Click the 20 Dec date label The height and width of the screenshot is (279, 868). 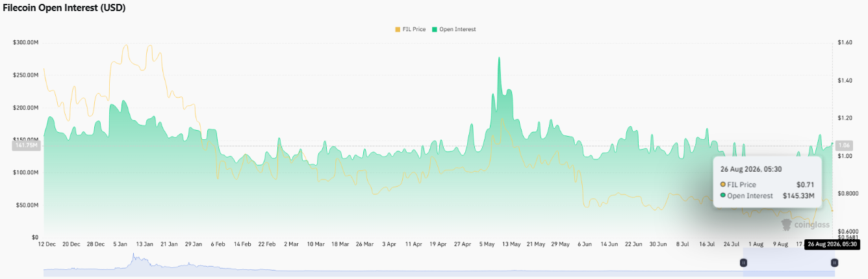tap(71, 245)
